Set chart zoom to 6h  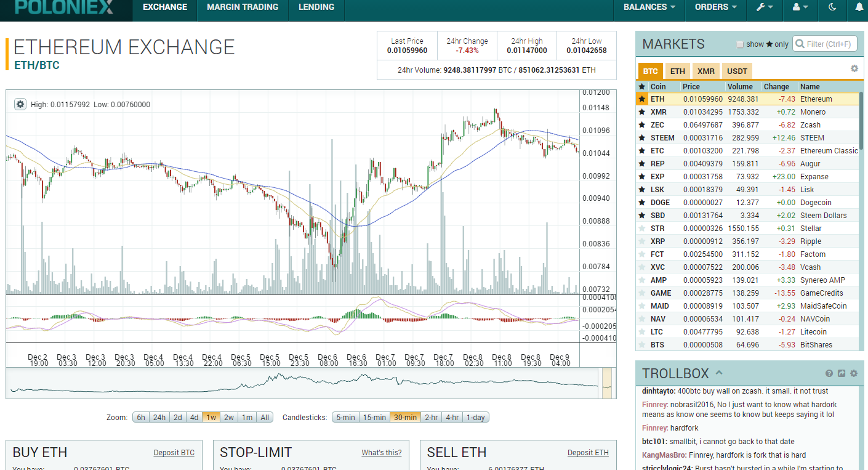141,418
